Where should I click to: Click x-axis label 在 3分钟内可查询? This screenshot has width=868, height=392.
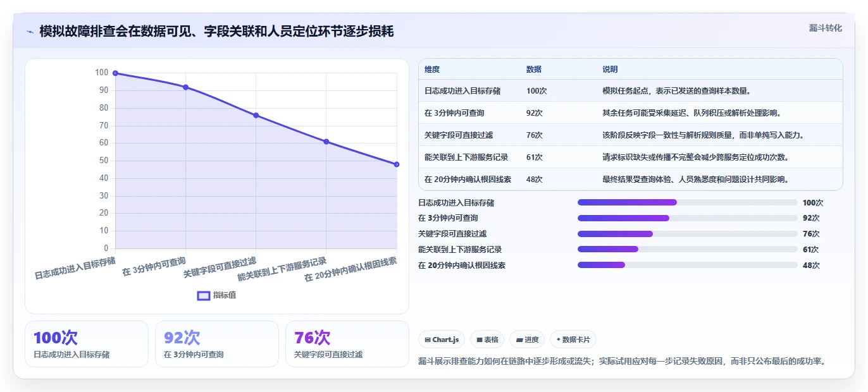[154, 267]
